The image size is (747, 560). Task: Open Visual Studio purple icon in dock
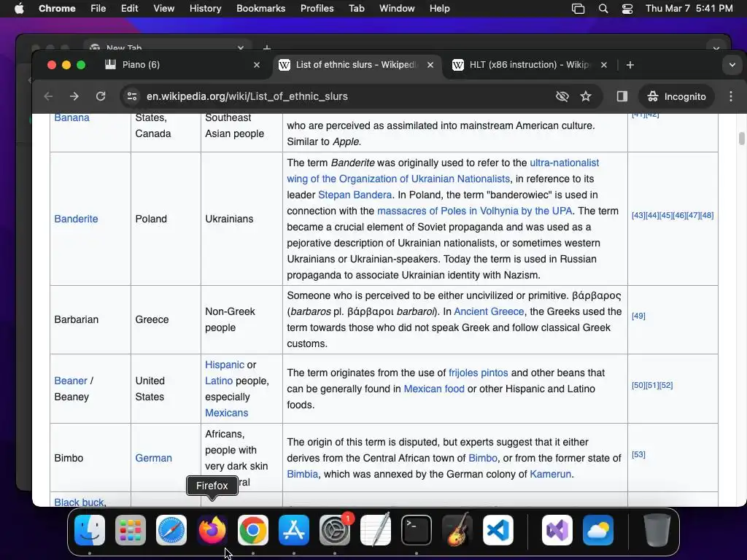point(557,530)
